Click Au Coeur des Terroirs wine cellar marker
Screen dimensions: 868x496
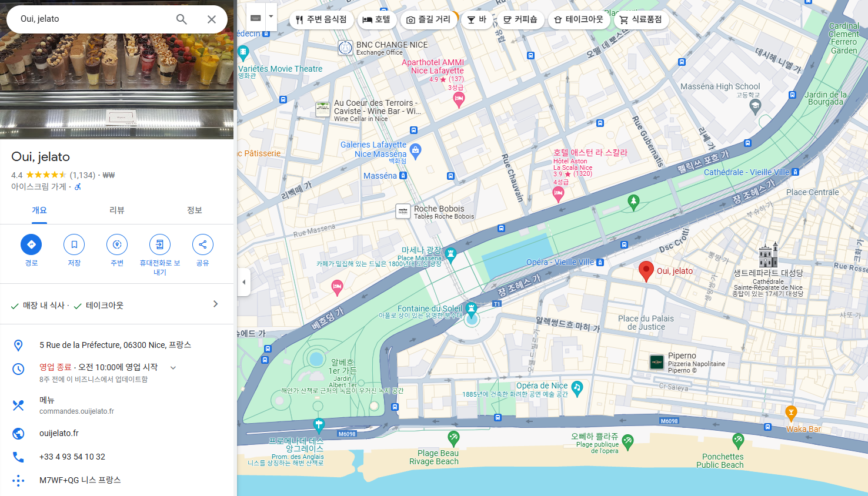click(322, 109)
